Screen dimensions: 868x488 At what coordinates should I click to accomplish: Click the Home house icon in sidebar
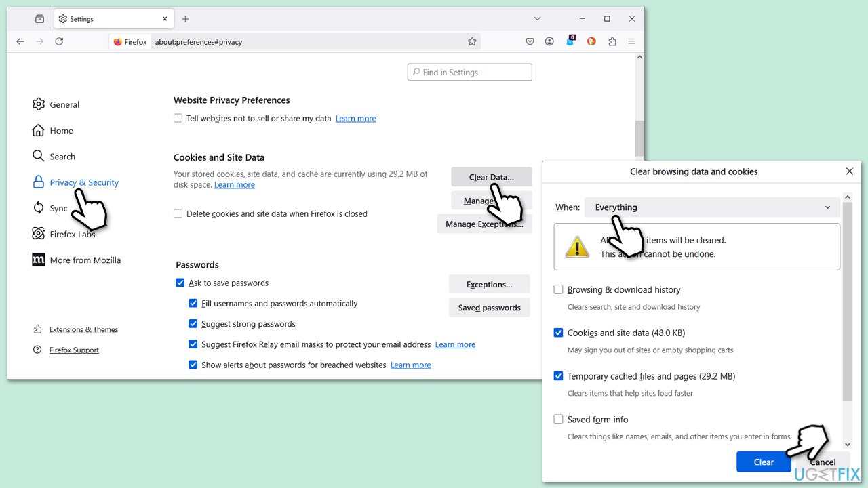point(38,130)
